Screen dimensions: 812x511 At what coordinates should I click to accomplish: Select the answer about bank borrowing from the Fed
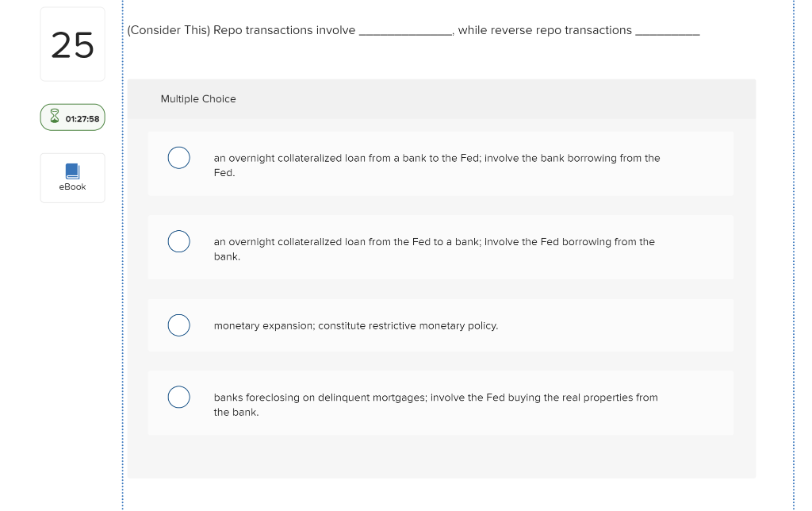pyautogui.click(x=436, y=164)
